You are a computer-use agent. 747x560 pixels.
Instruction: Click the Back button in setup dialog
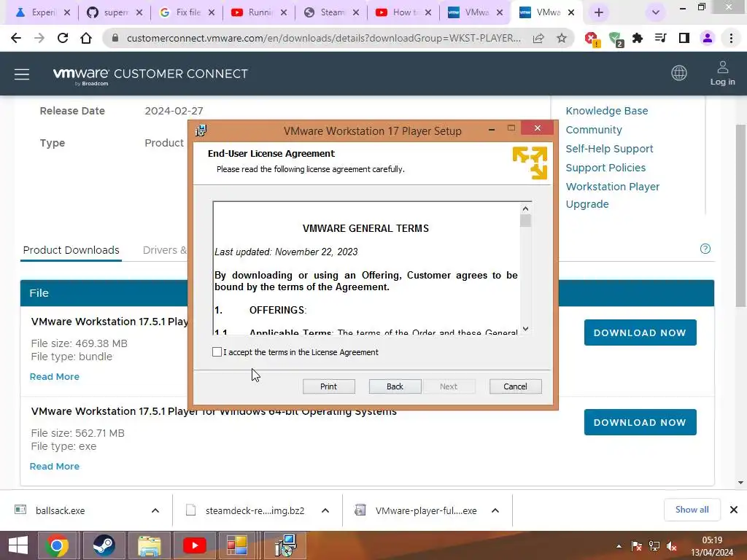[395, 386]
